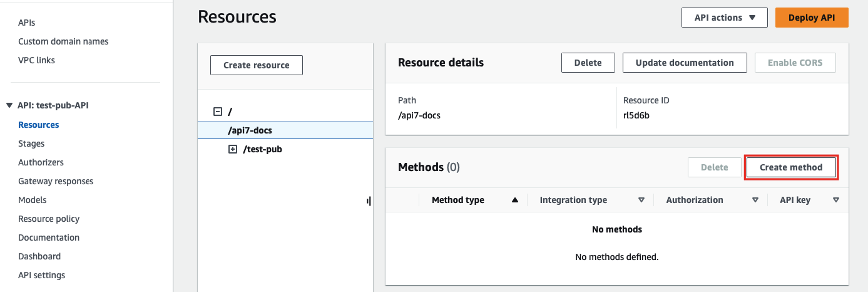Sort by Integration type column arrow
868x292 pixels.
tap(641, 200)
